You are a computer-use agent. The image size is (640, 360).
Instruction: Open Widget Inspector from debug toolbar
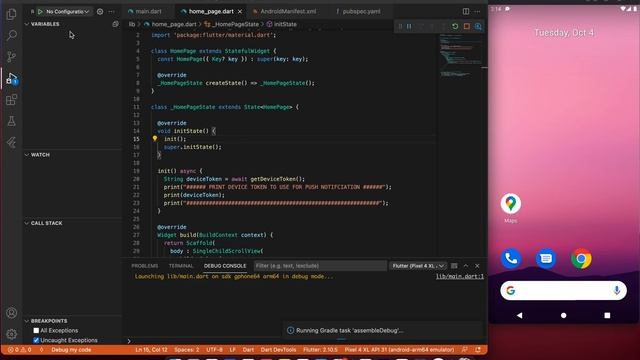[x=478, y=26]
